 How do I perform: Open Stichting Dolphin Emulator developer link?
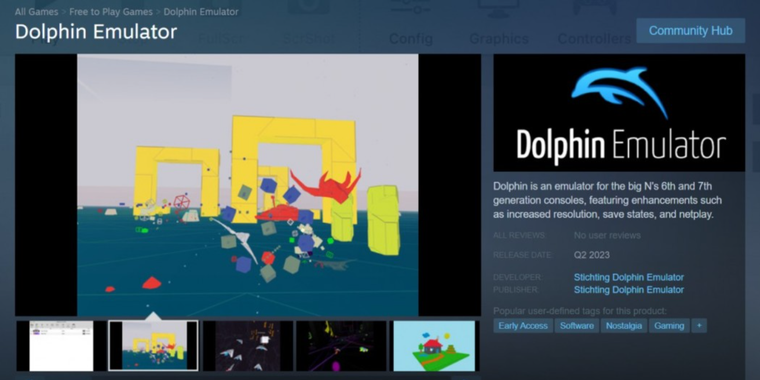click(629, 277)
